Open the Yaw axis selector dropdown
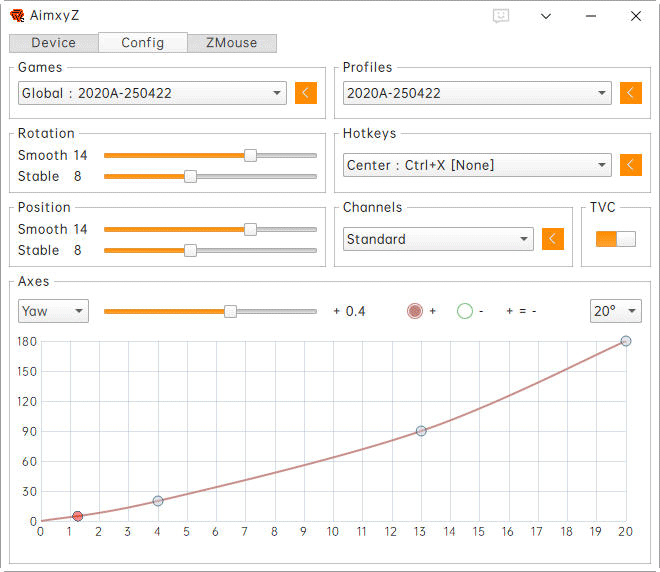Screen dimensions: 660x572 coord(53,311)
